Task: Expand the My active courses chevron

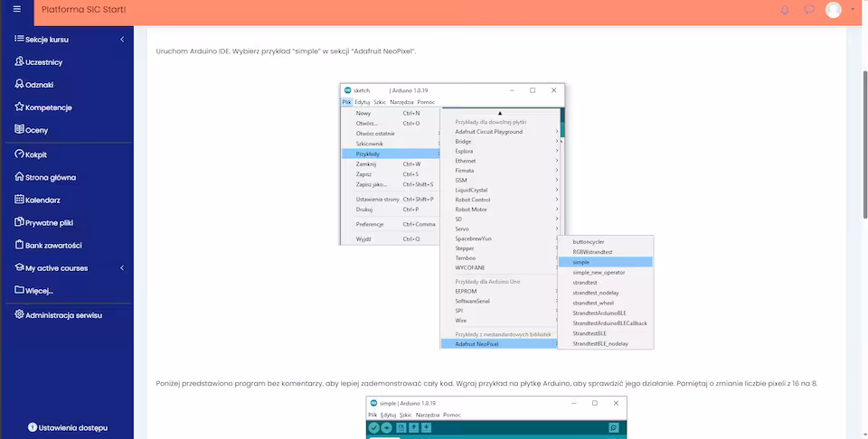Action: 122,268
